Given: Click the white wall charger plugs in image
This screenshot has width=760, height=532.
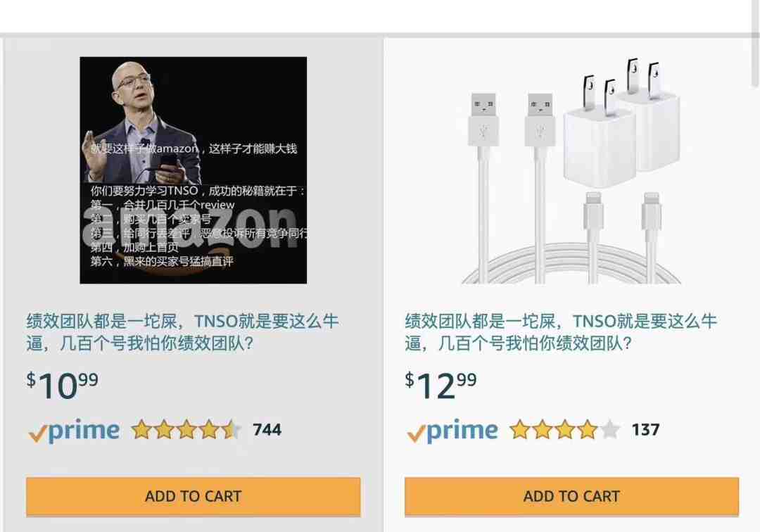Looking at the screenshot, I should coord(622,124).
